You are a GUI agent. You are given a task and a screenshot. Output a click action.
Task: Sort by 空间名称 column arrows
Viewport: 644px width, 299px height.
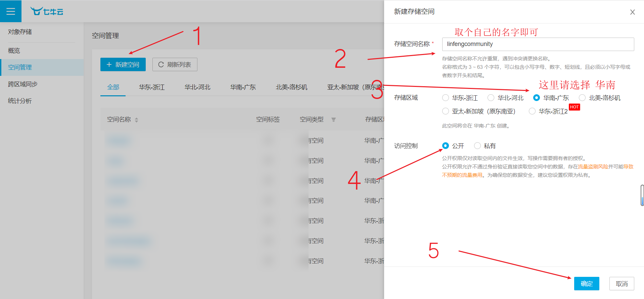coord(136,120)
